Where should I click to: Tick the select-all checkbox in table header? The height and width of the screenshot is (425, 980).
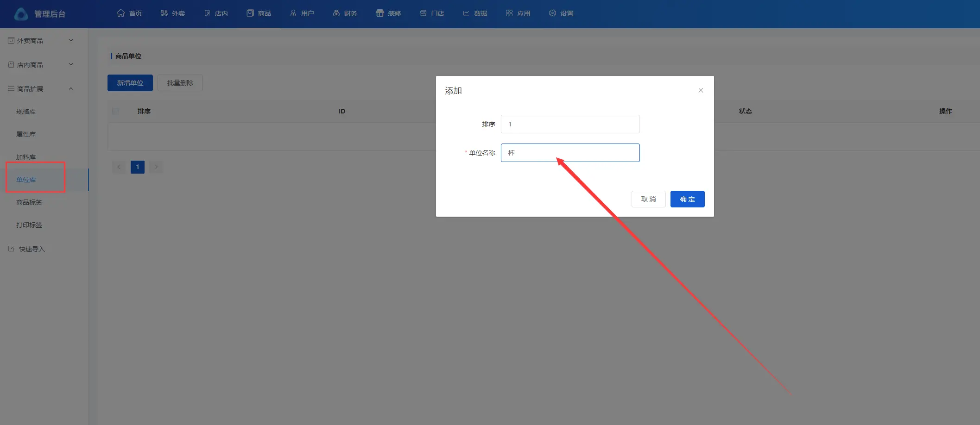(x=116, y=111)
